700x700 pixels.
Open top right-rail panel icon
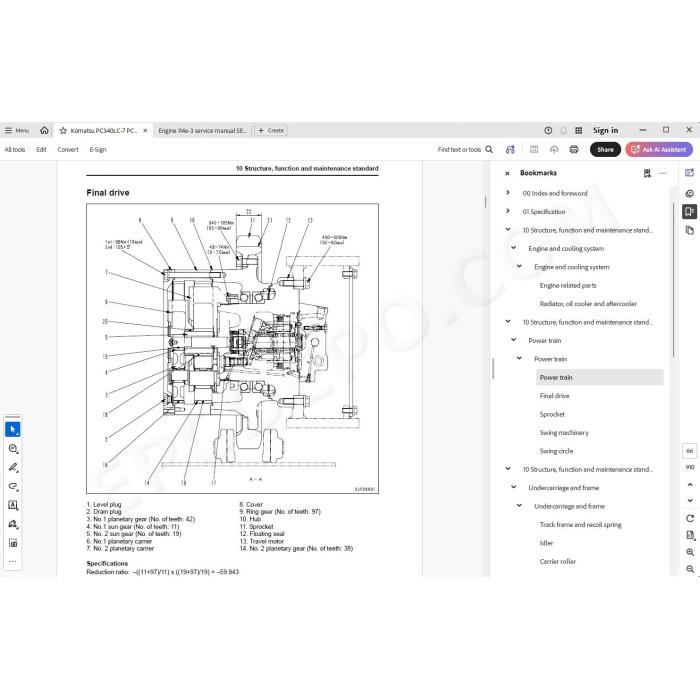(x=689, y=173)
